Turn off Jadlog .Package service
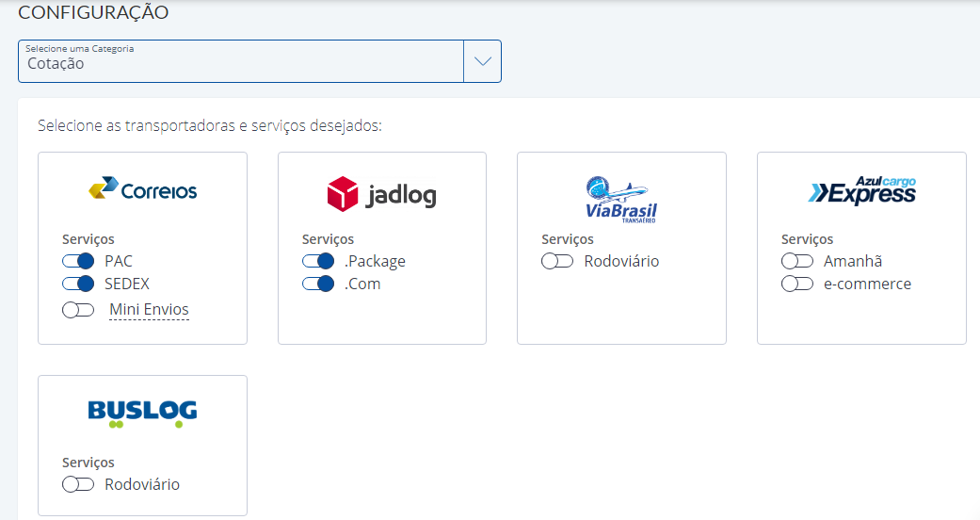 (x=318, y=261)
